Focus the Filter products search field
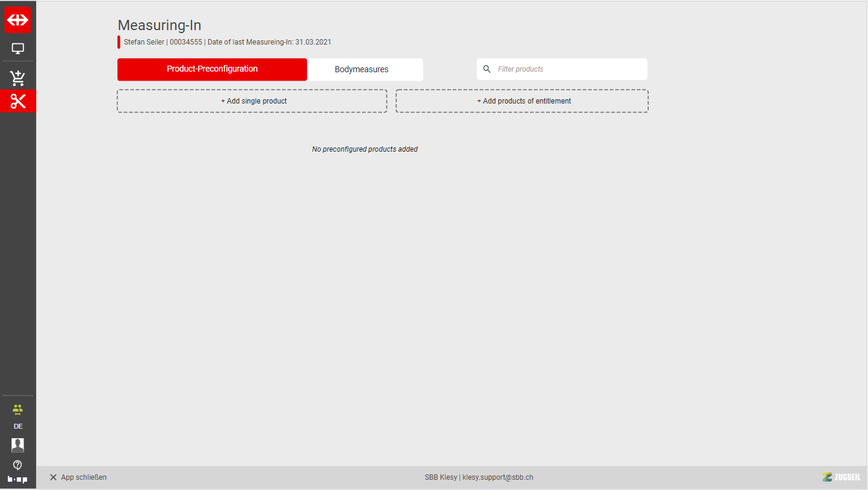The image size is (868, 490). coord(568,69)
